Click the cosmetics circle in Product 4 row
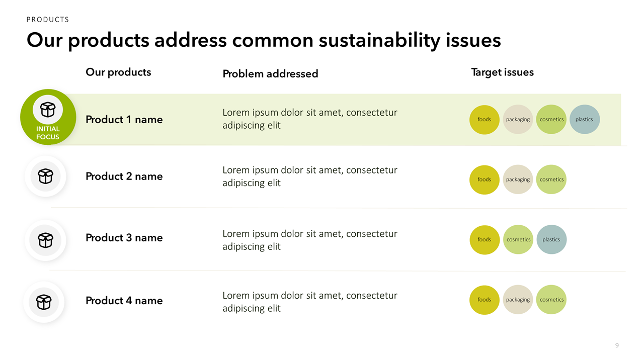Viewport: 644px width, 362px height. (551, 300)
